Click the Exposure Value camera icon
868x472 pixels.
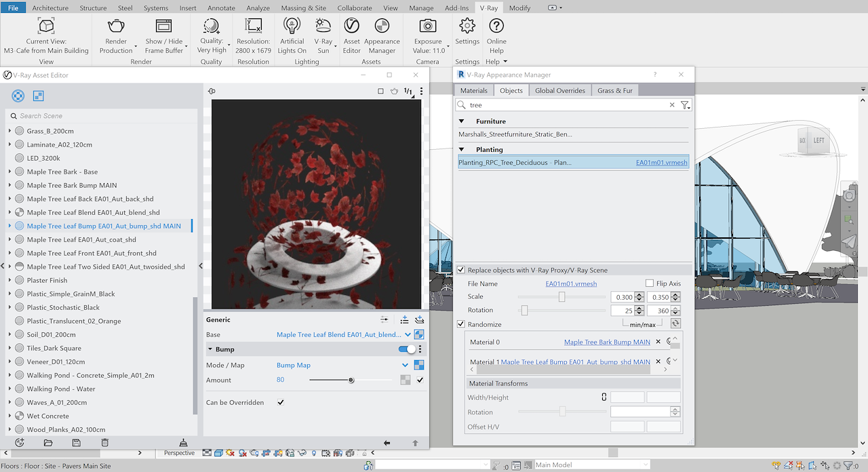pyautogui.click(x=428, y=26)
